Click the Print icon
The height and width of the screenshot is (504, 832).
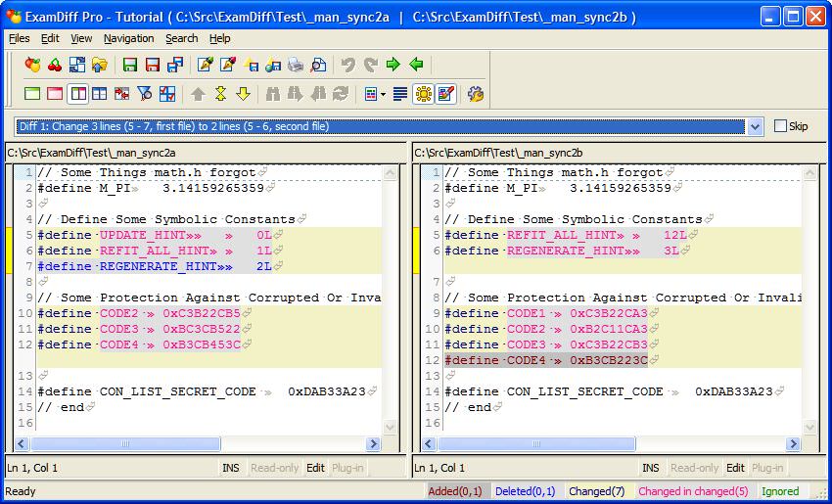pos(296,65)
